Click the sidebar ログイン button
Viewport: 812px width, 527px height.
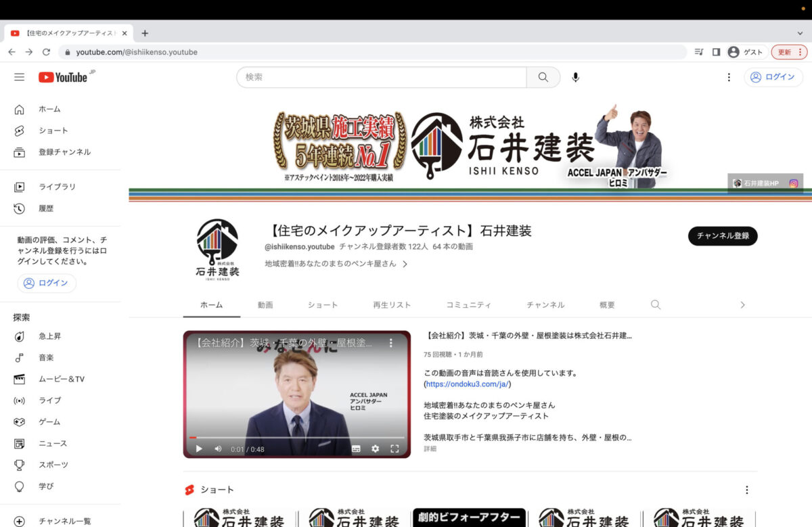[47, 283]
